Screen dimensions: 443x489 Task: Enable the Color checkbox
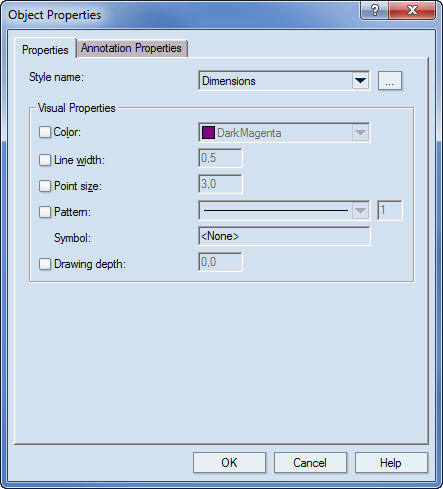45,132
